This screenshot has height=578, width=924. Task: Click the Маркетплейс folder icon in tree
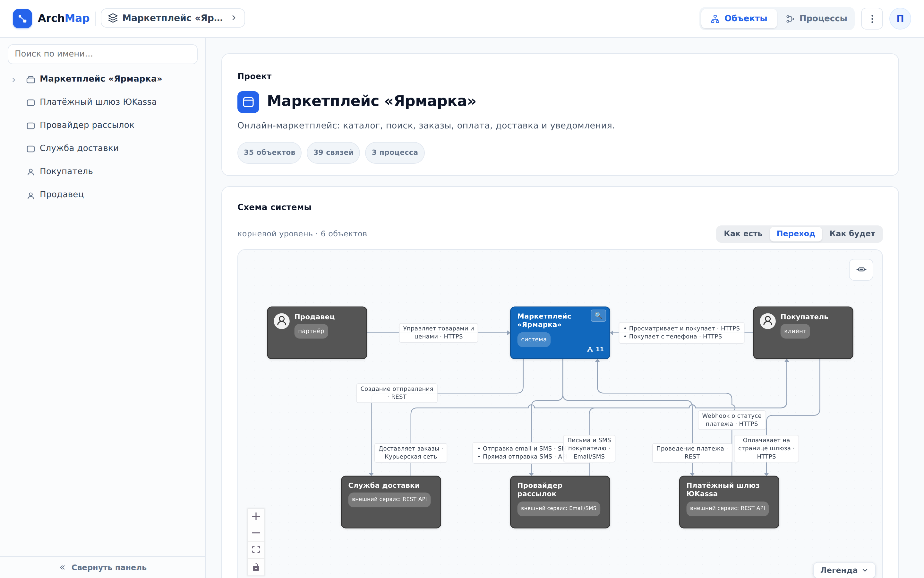31,80
